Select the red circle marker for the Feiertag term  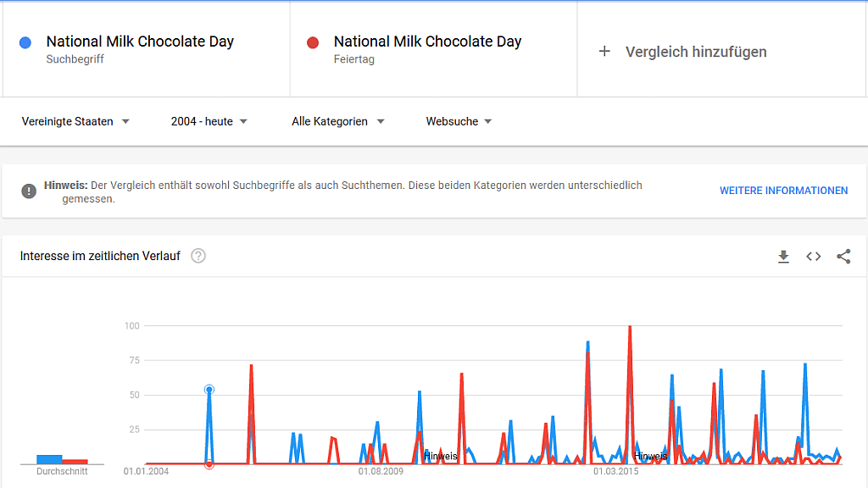coord(313,42)
